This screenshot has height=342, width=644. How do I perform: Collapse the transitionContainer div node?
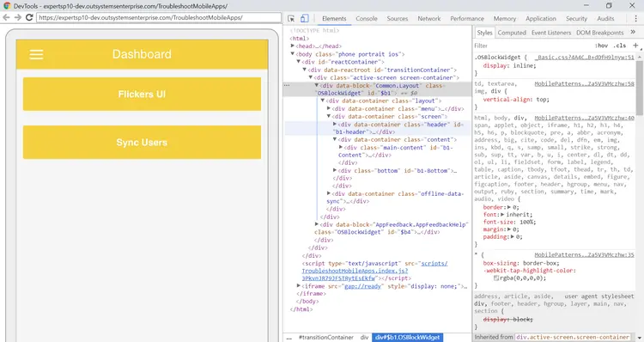(305, 70)
